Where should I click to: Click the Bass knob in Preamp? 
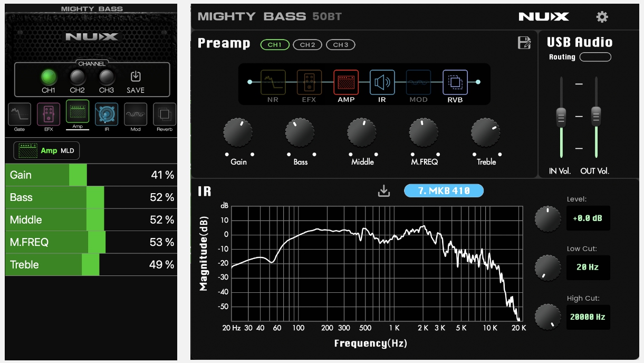point(300,132)
